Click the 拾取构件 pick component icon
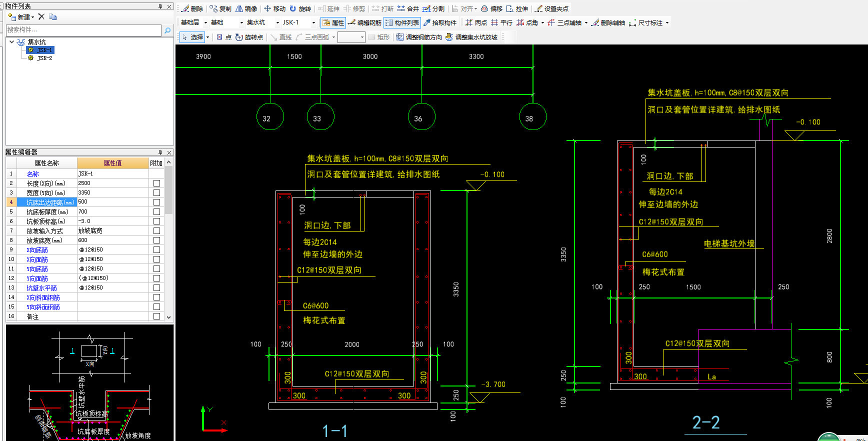The image size is (868, 441). (427, 22)
